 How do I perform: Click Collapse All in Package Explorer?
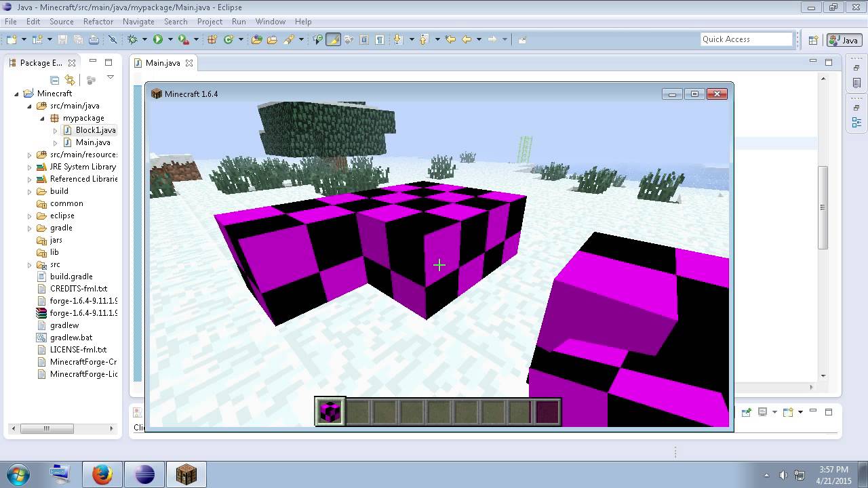(x=55, y=80)
